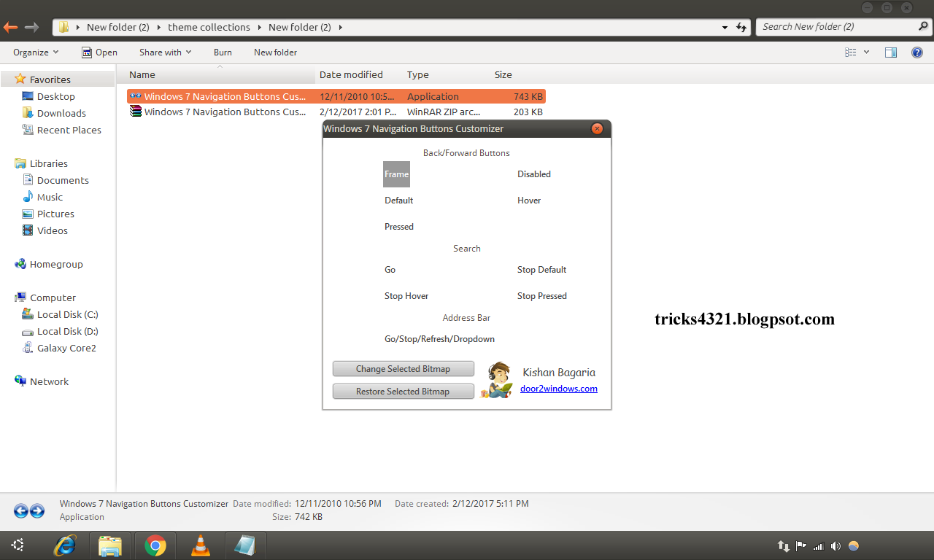Viewport: 934px width, 560px height.
Task: Open the Organize menu
Action: pos(36,52)
